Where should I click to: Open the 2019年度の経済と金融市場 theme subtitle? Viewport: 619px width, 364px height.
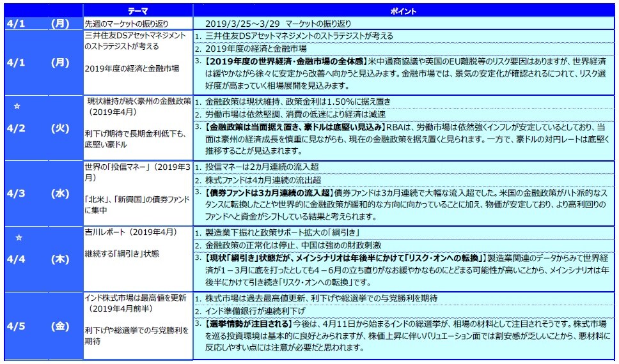point(132,68)
